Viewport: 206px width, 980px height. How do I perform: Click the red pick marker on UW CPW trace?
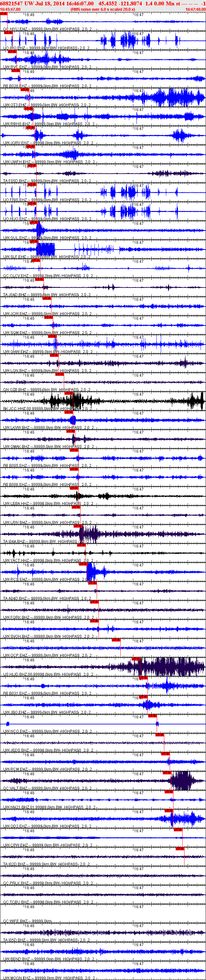pyautogui.click(x=178, y=830)
